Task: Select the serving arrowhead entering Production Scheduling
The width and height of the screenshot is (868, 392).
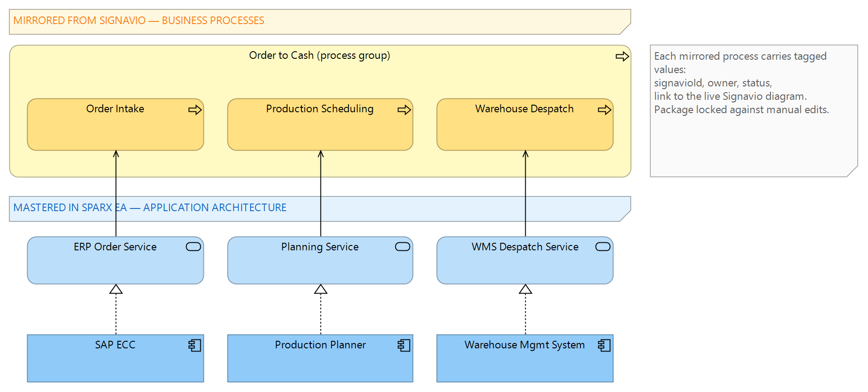Action: pos(321,154)
